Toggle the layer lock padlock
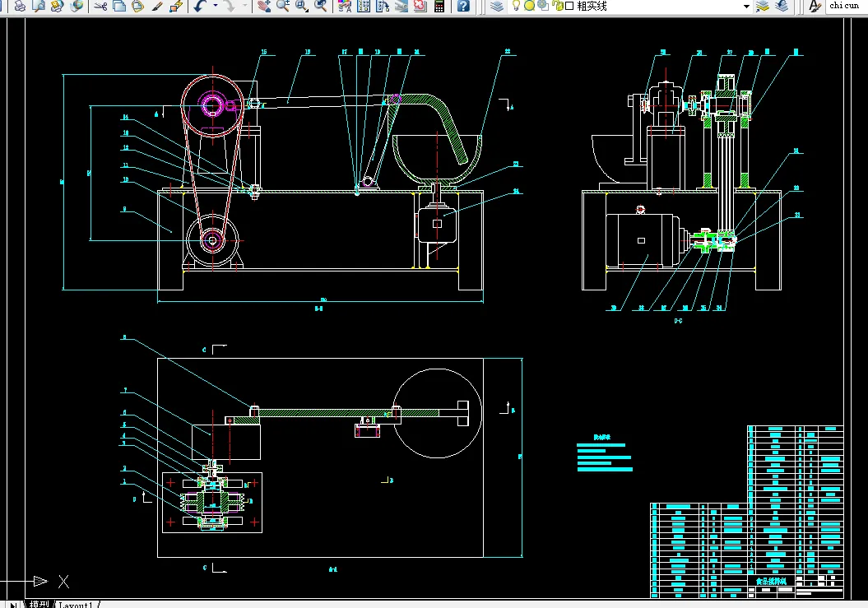Screen dimensions: 868x608 coord(558,6)
